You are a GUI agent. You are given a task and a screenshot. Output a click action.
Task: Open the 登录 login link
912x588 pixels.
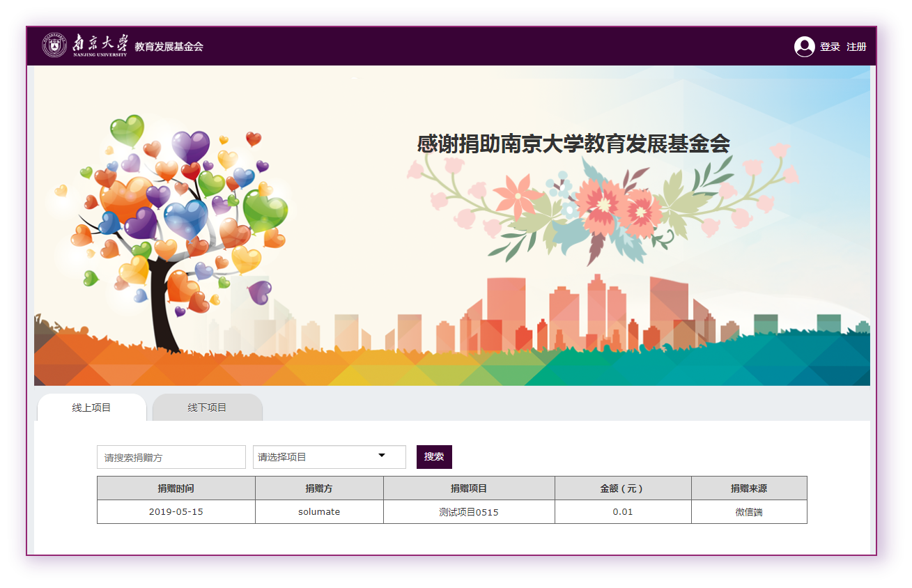[830, 47]
